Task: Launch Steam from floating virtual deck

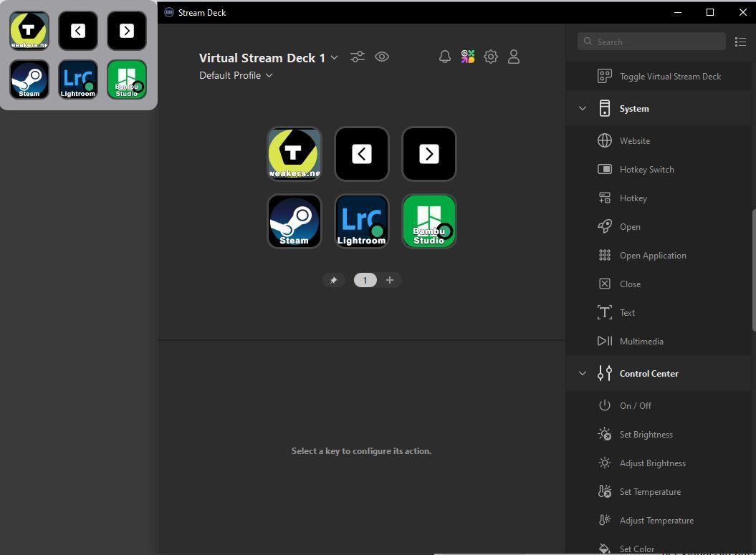Action: [29, 79]
